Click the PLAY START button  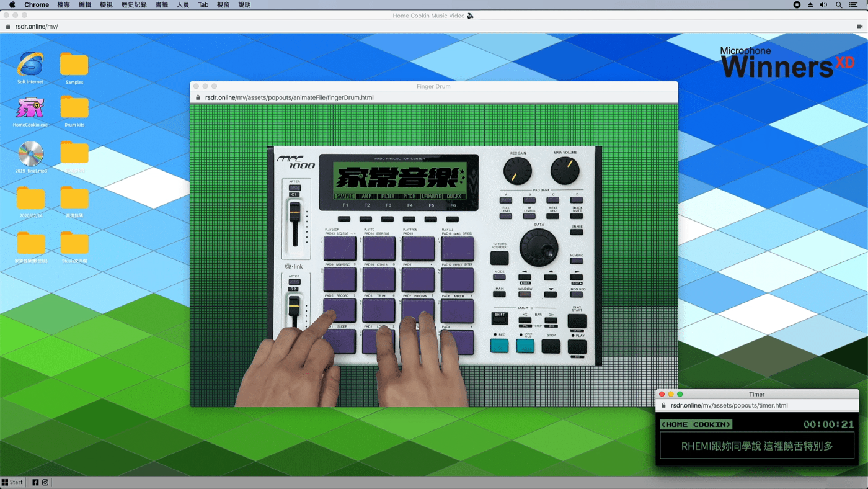pyautogui.click(x=577, y=320)
